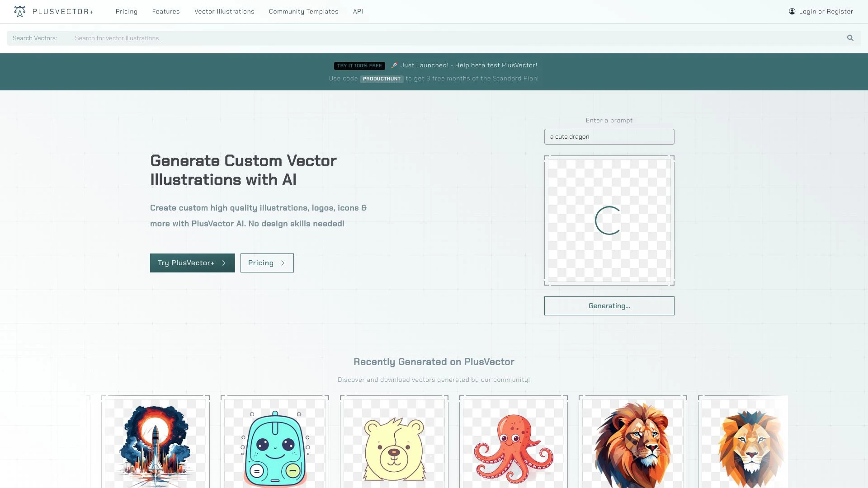Open the Pricing menu item
Image resolution: width=868 pixels, height=488 pixels.
(x=127, y=11)
